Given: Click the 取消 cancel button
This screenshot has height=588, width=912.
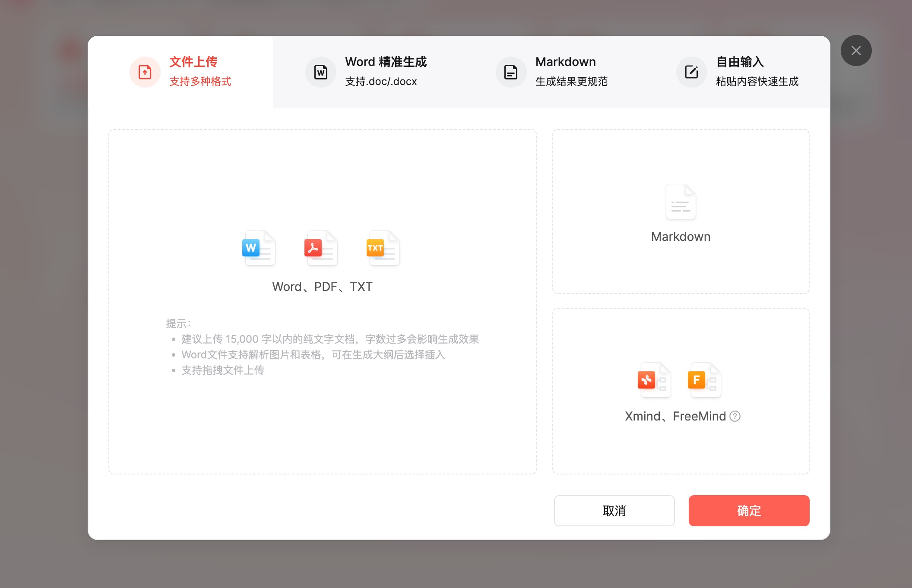Looking at the screenshot, I should [614, 511].
